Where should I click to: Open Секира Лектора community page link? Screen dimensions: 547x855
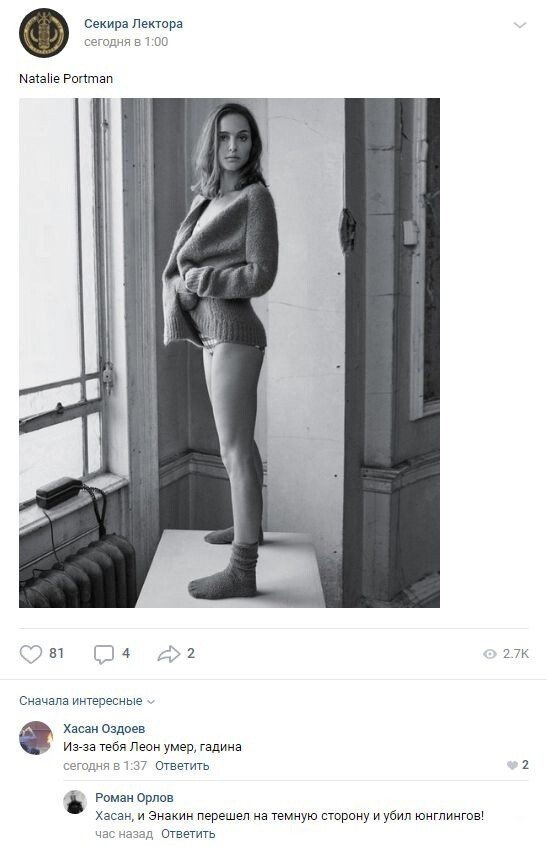coord(133,24)
